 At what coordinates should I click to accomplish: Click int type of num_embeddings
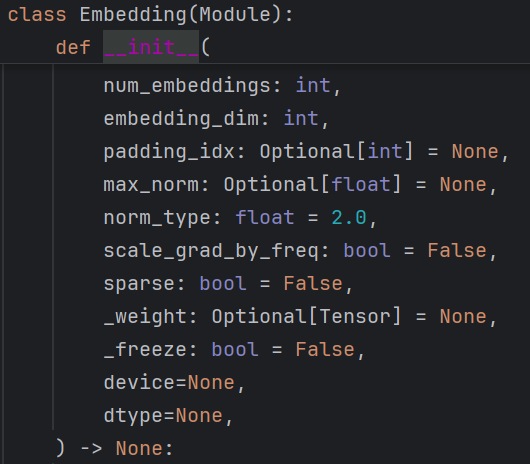pyautogui.click(x=313, y=85)
